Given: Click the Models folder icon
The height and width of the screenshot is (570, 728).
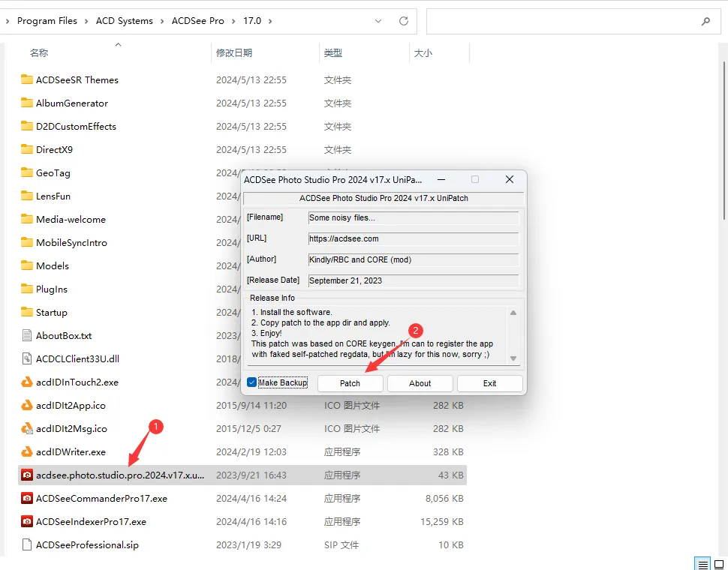Looking at the screenshot, I should [x=27, y=265].
